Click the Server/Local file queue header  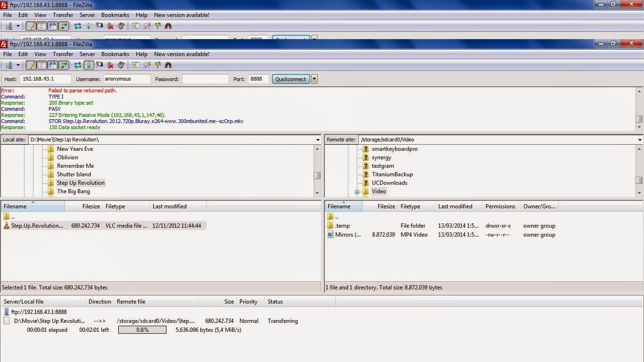[44, 302]
